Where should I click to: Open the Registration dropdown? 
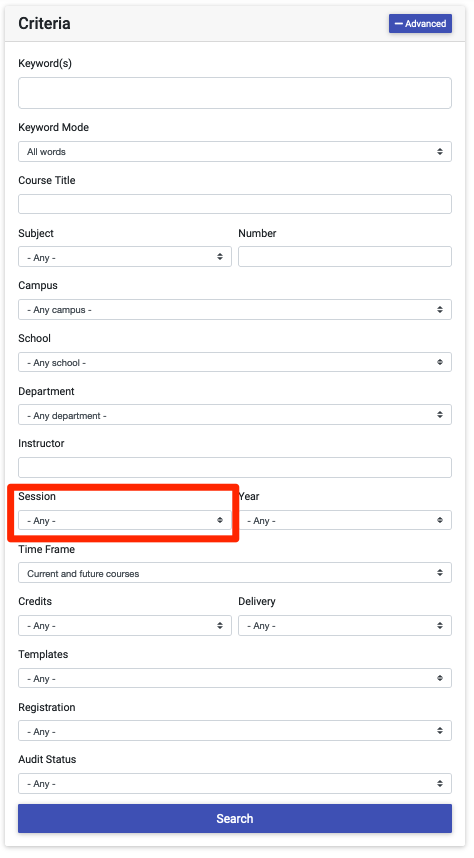[x=234, y=731]
